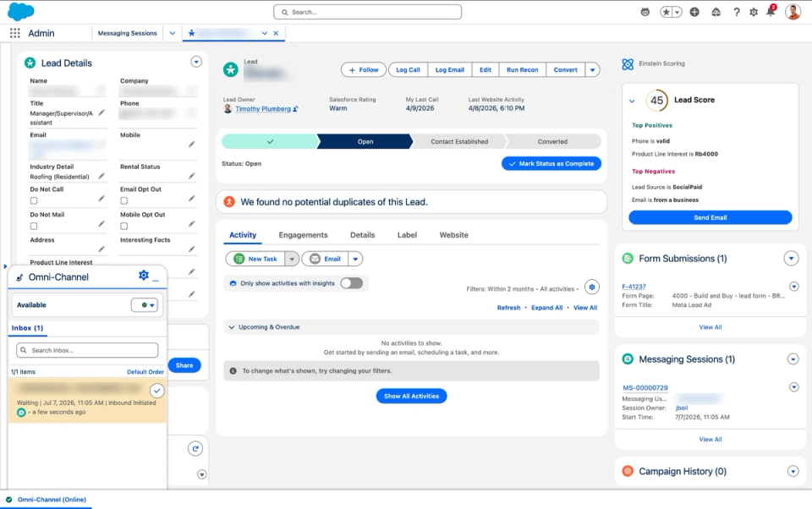This screenshot has width=812, height=509.
Task: Open the MS-00000729 messaging session link
Action: click(x=645, y=387)
